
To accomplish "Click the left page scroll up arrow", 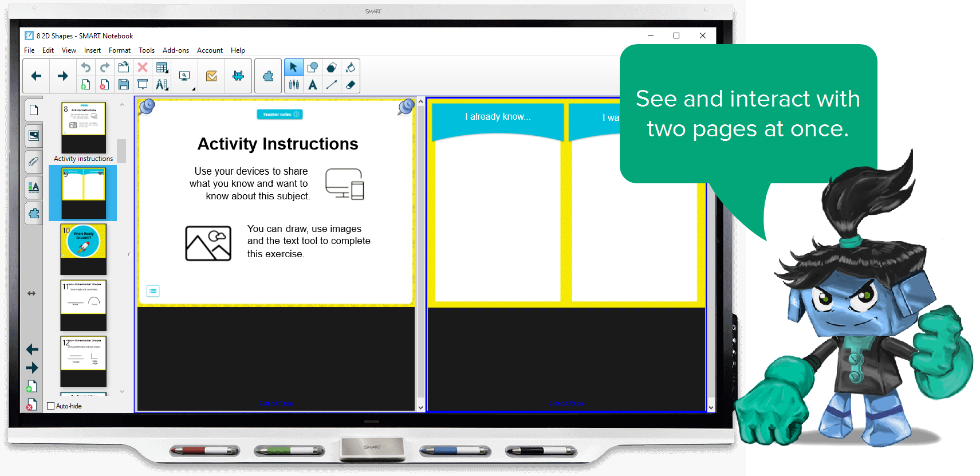I will 420,101.
